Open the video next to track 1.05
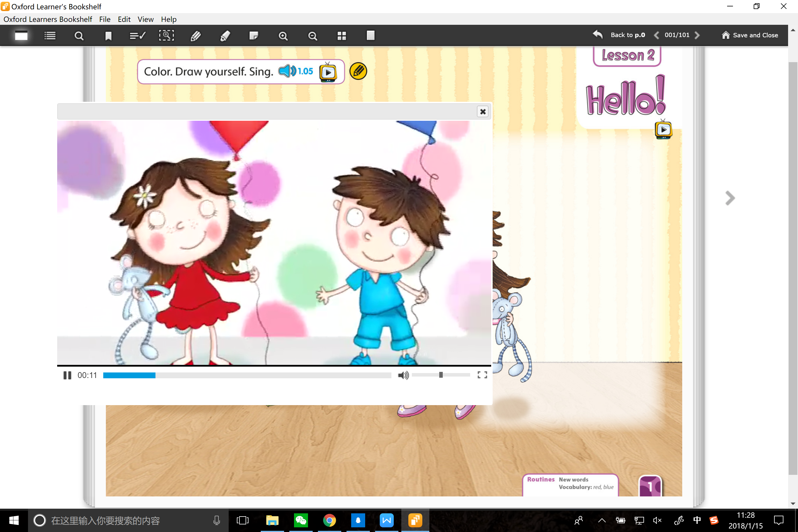 click(x=328, y=72)
